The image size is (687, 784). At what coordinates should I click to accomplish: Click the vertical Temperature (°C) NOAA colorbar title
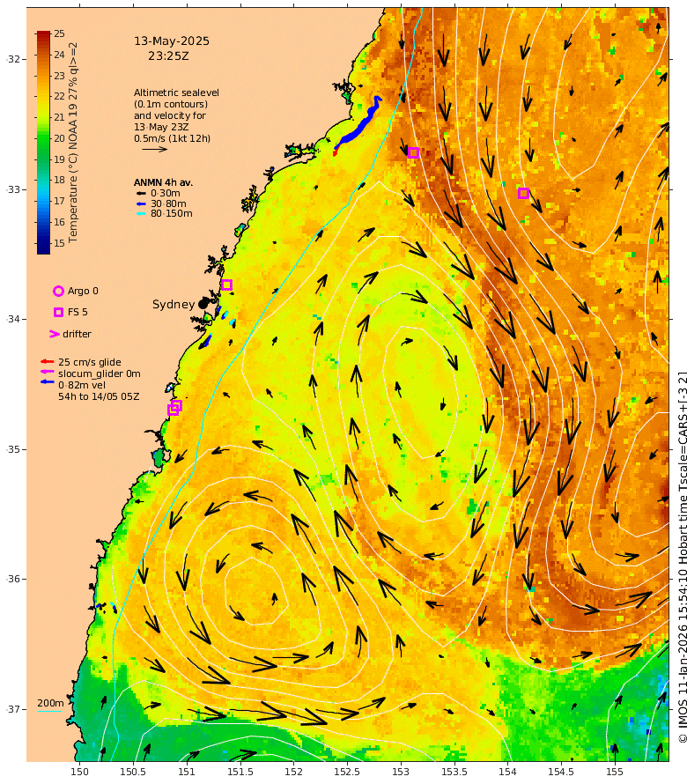(73, 143)
